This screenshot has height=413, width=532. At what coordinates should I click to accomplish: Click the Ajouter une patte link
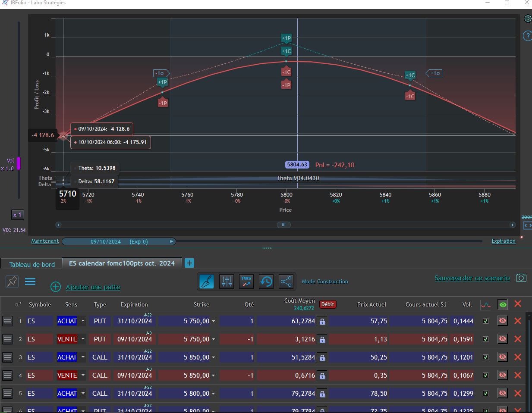(93, 287)
